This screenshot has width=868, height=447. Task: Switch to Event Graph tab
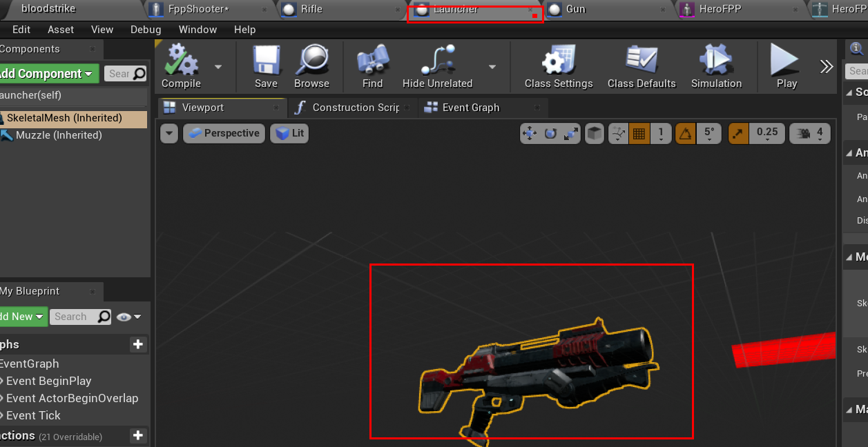[x=482, y=108]
